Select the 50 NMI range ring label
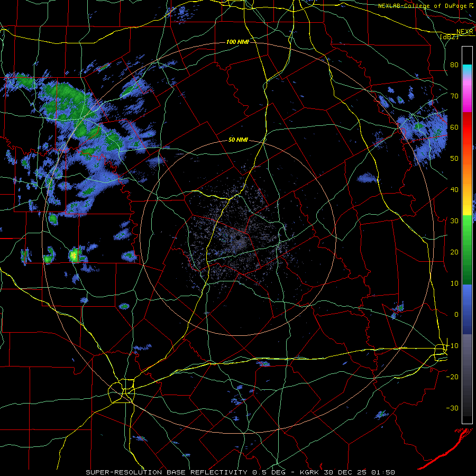The image size is (476, 476). click(x=238, y=140)
